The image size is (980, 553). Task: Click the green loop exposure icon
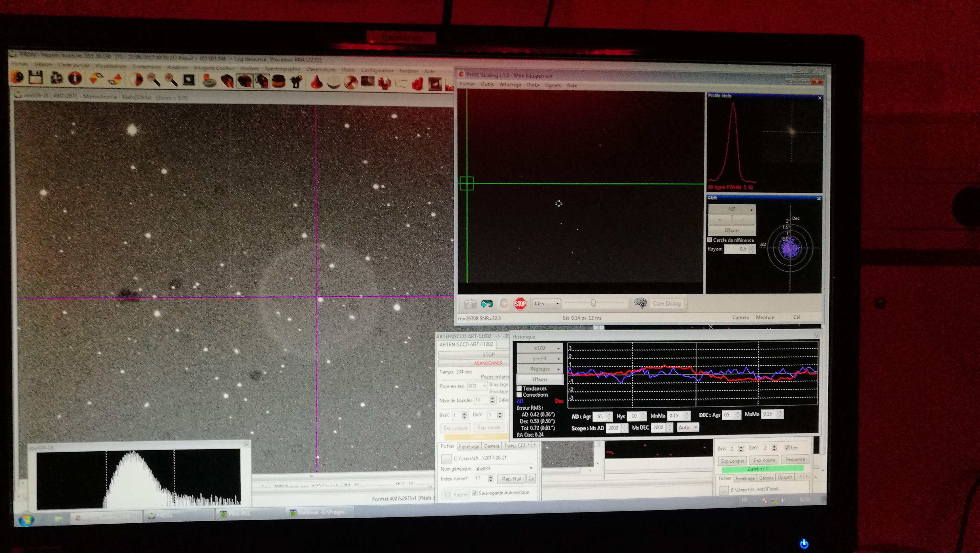point(487,303)
